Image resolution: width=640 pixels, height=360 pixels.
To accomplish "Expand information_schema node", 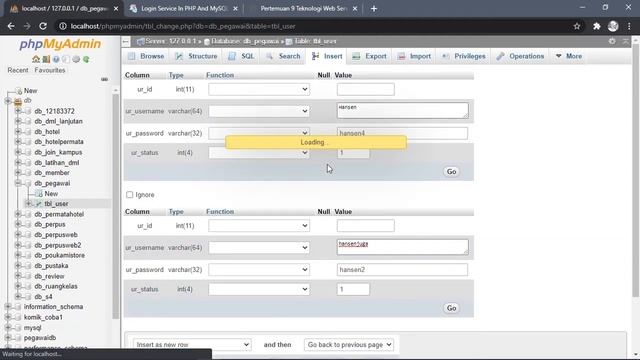I will 8,307.
